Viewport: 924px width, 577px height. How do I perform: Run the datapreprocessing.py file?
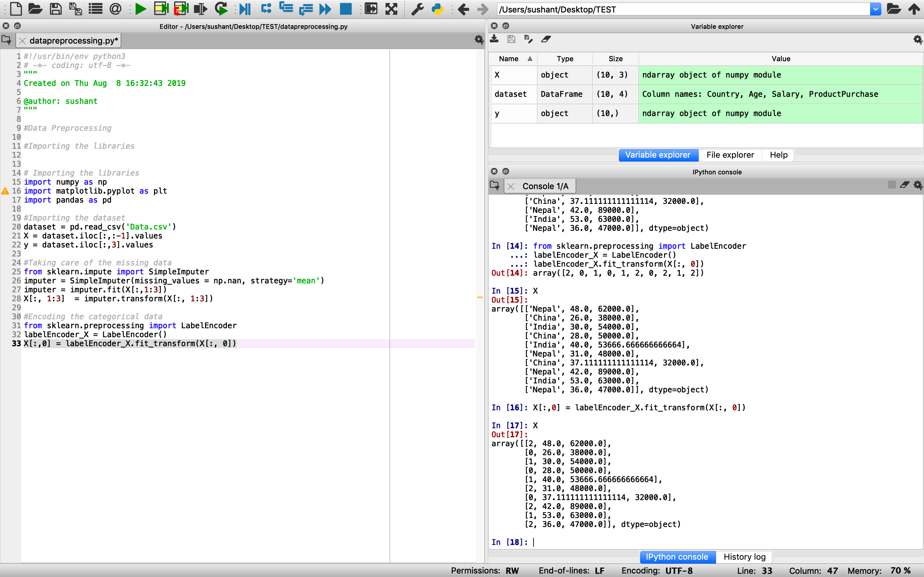[x=141, y=9]
